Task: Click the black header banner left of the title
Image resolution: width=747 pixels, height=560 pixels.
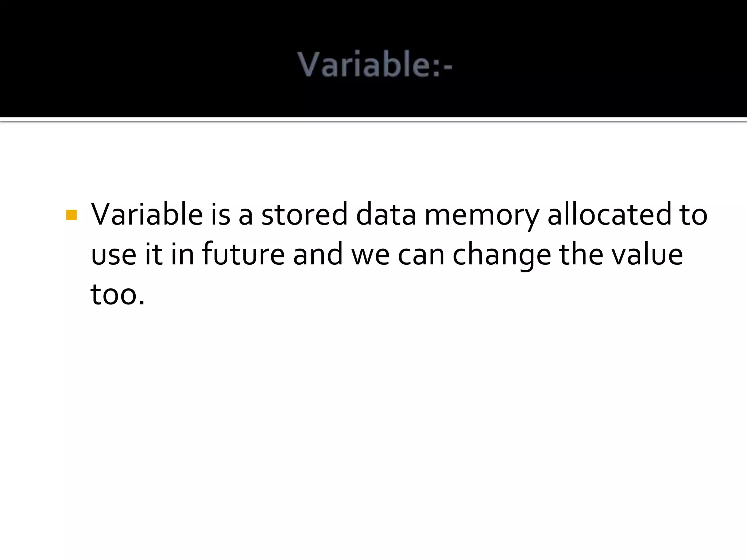Action: (x=146, y=62)
